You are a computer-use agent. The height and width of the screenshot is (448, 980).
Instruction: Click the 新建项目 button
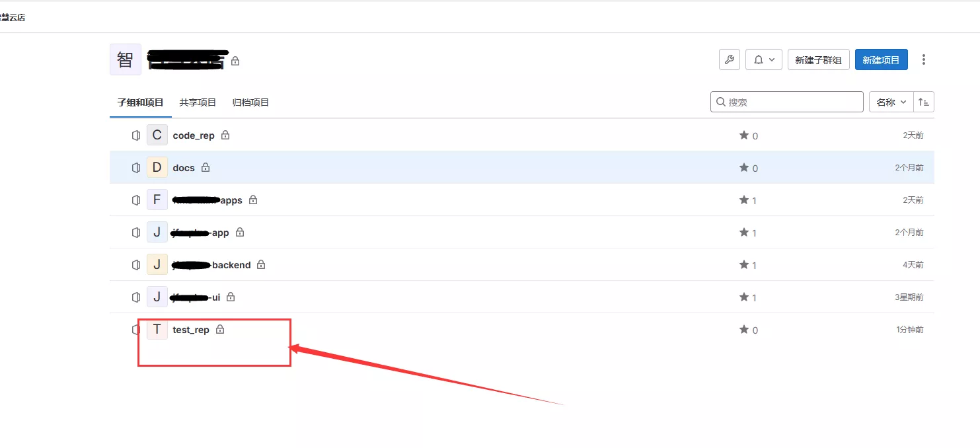point(882,59)
